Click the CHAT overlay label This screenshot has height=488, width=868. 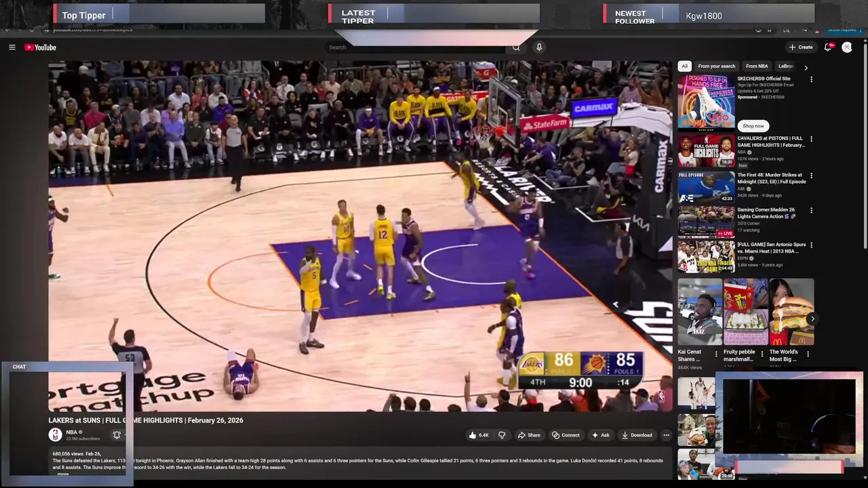point(19,367)
